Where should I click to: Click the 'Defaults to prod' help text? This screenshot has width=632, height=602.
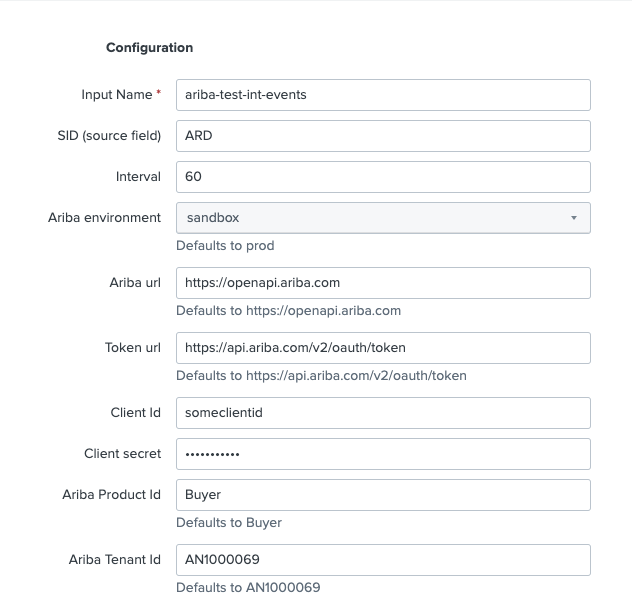tap(225, 246)
